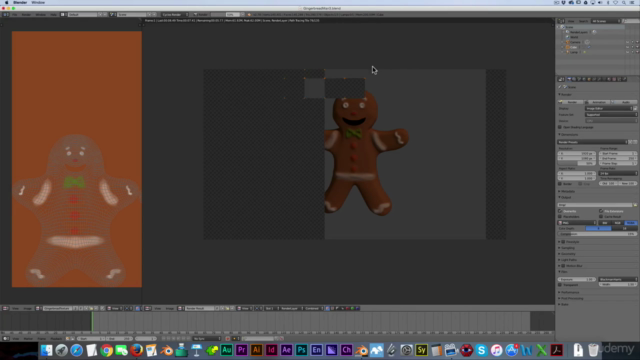
Task: Open Google Chrome from the dock
Action: pos(107,350)
